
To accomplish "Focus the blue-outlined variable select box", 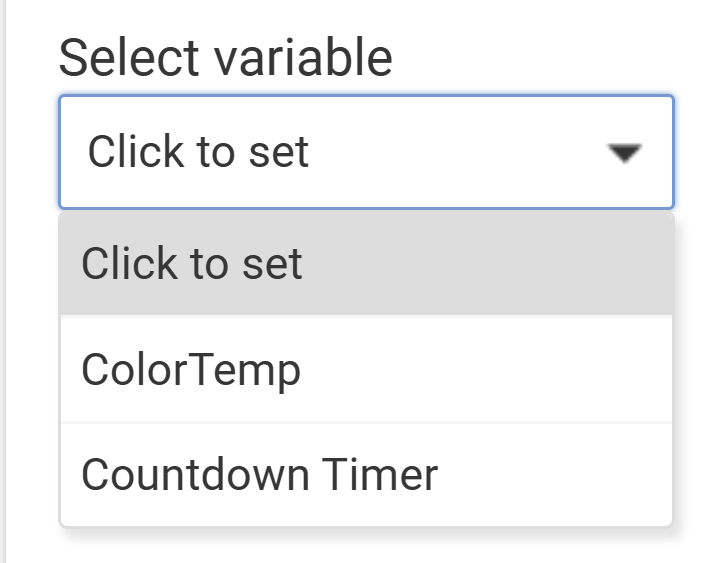I will click(x=366, y=152).
